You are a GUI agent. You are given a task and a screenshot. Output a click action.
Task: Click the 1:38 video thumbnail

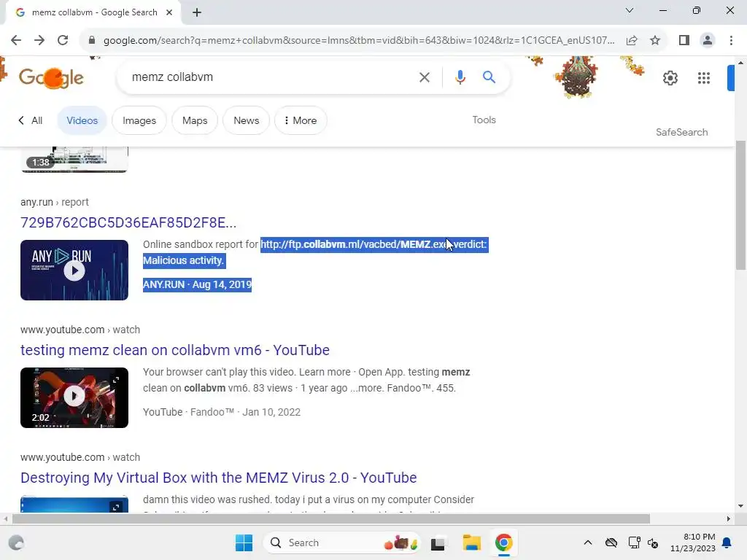pyautogui.click(x=74, y=160)
